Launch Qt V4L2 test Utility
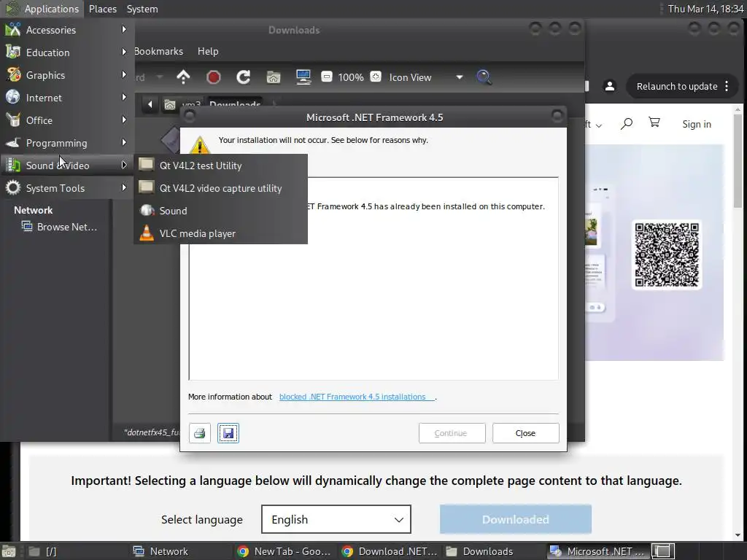This screenshot has width=747, height=560. (x=220, y=166)
